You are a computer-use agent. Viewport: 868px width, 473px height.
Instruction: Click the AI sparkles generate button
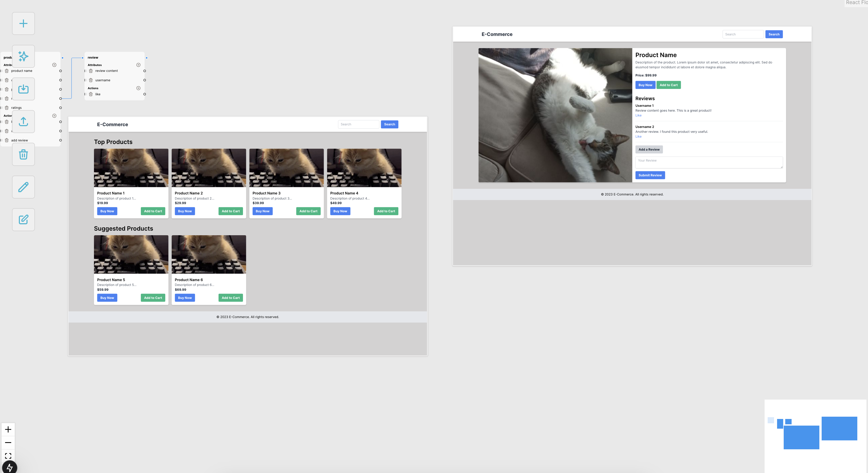point(23,56)
